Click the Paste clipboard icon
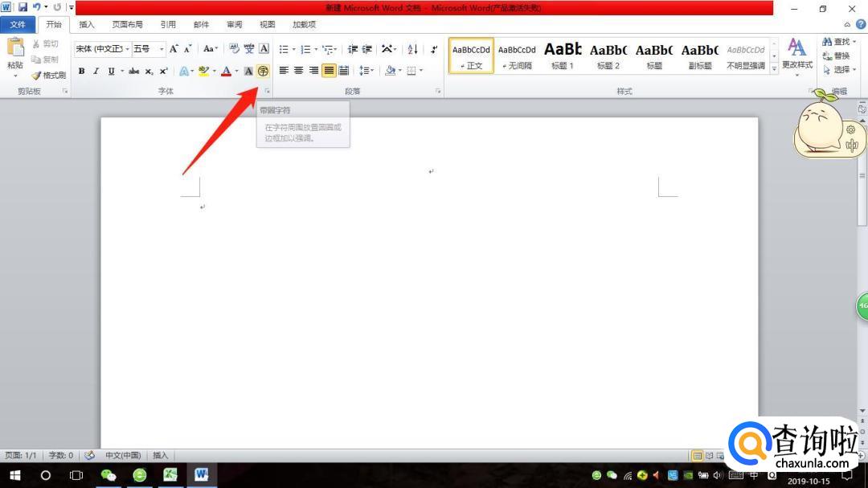Image resolution: width=868 pixels, height=488 pixels. pos(15,48)
